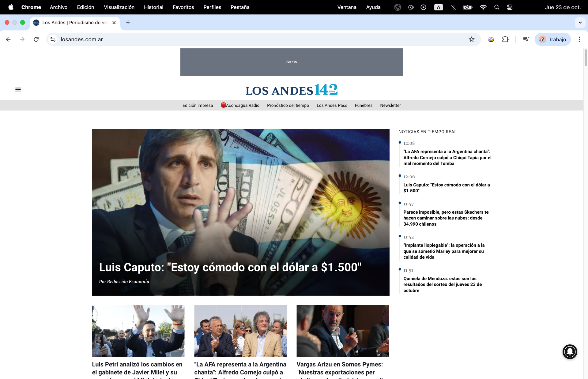The height and width of the screenshot is (379, 588).
Task: Go back with the back arrow
Action: [x=8, y=39]
